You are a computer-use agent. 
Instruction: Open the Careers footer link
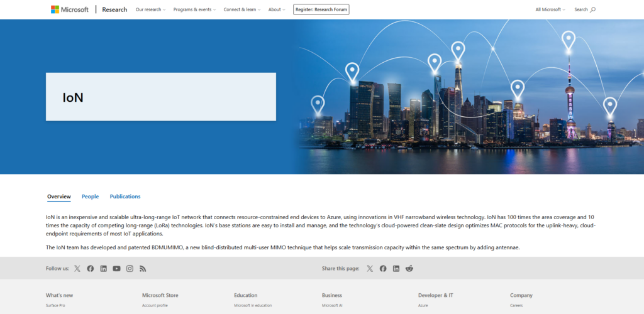(x=516, y=305)
